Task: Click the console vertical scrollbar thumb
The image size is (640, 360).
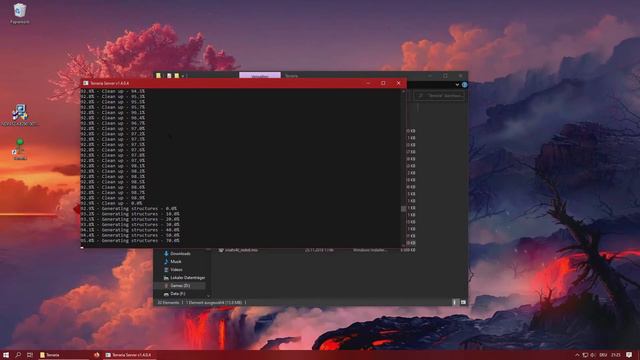Action: 403,209
